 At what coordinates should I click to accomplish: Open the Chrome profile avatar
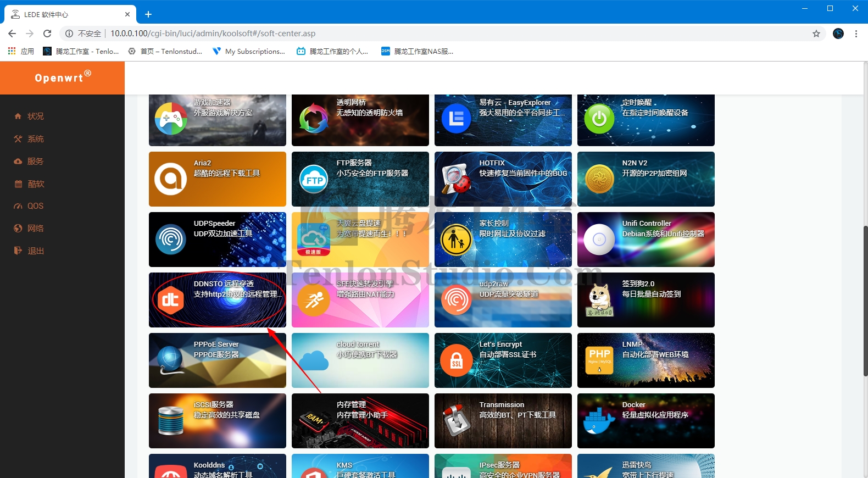tap(838, 34)
